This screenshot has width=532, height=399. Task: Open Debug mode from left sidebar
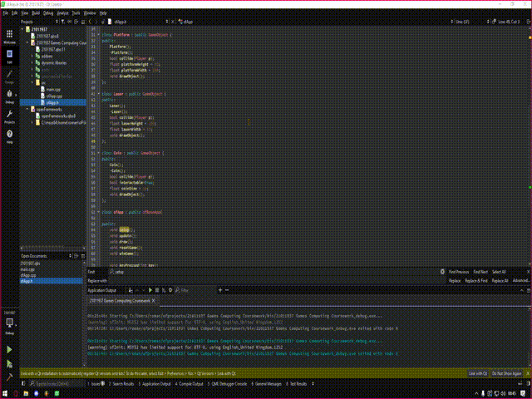coord(9,96)
